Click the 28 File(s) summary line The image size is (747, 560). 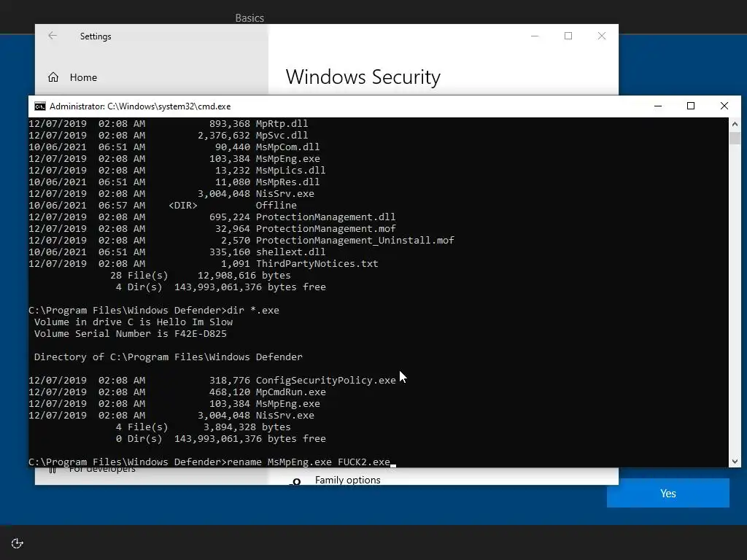[x=200, y=275]
